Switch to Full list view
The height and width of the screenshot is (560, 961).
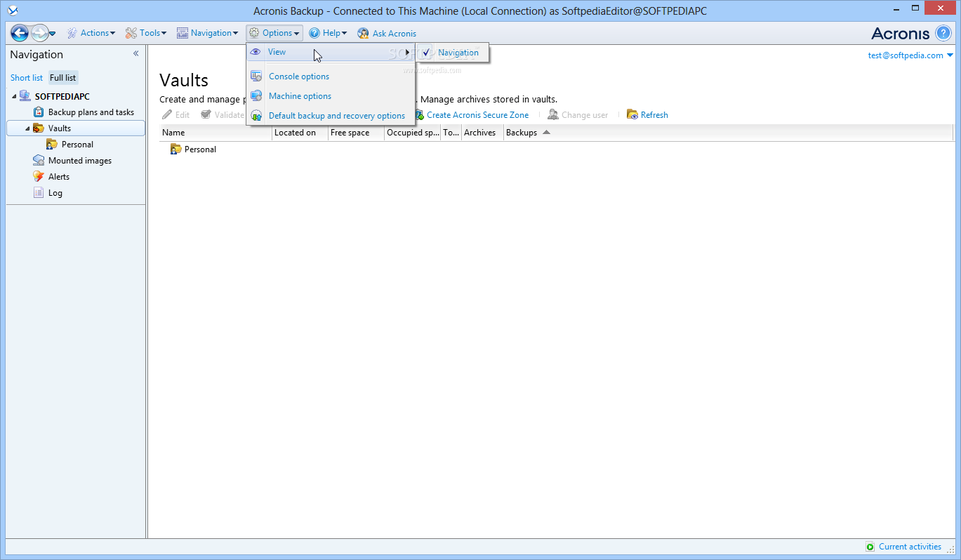[63, 78]
